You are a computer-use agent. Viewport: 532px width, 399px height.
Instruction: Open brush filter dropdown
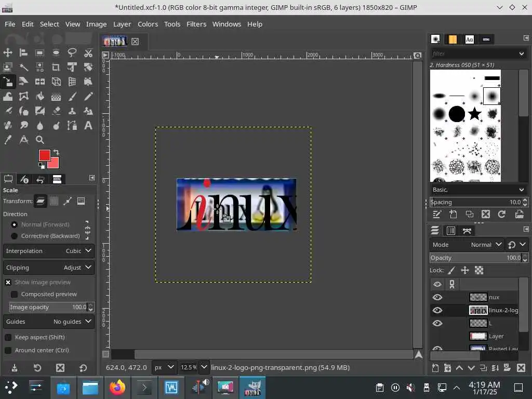coord(522,54)
